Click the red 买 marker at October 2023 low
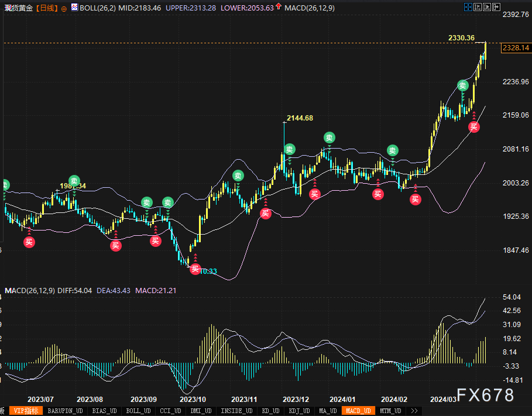 (195, 269)
